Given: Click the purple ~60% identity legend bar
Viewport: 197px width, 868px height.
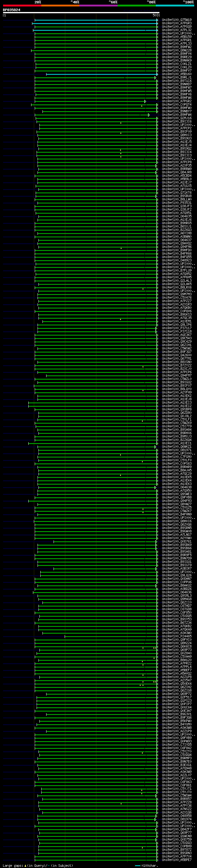Looking at the screenshot, I should coord(98,6).
